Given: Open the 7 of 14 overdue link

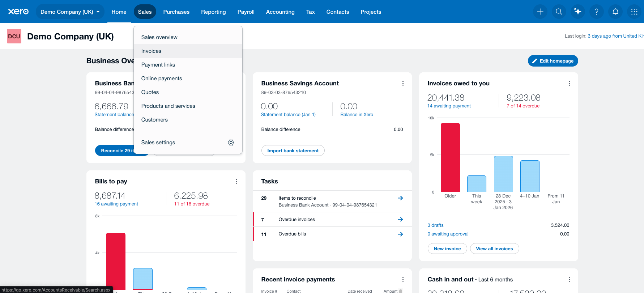Looking at the screenshot, I should [x=523, y=106].
